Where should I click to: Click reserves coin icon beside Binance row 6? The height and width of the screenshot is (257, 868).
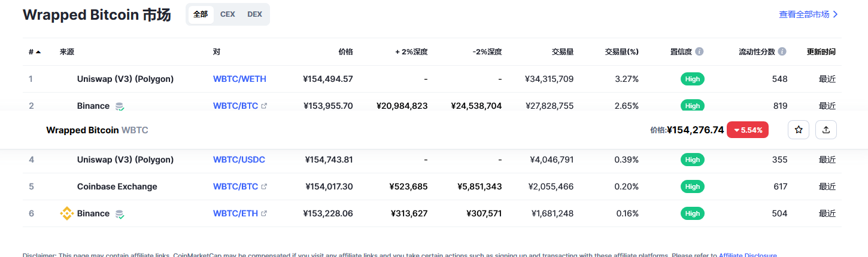(x=120, y=214)
